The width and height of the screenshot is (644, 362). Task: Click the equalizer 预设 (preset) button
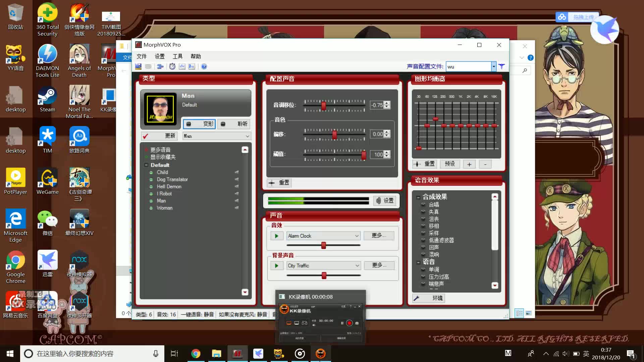449,164
